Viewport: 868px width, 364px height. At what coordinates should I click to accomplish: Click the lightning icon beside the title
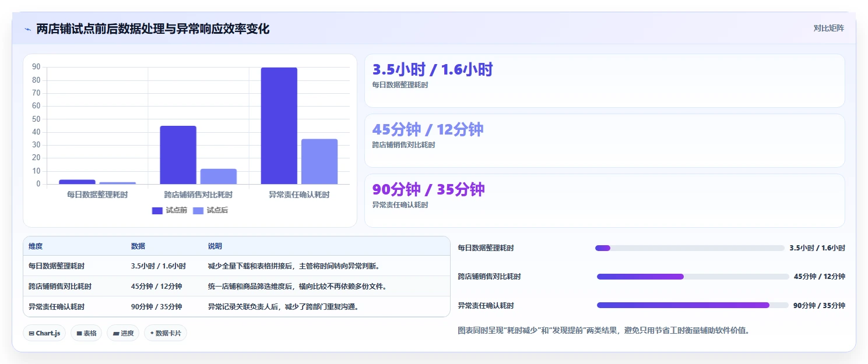coord(27,29)
